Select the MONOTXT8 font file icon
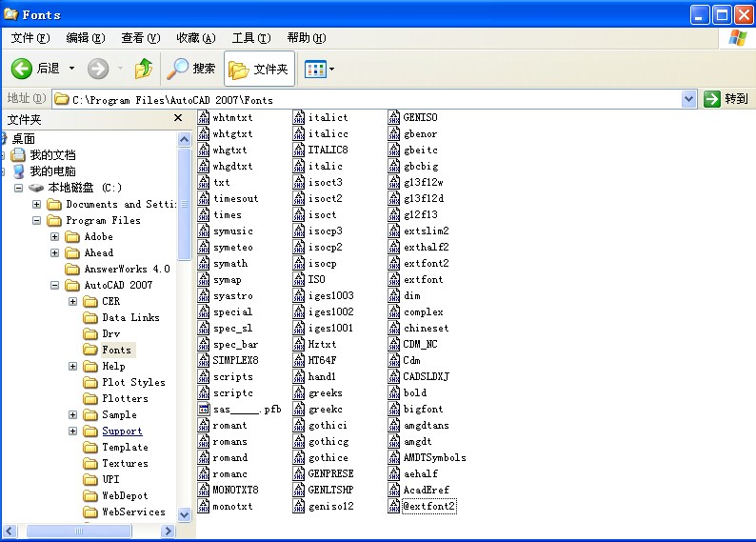 click(204, 490)
